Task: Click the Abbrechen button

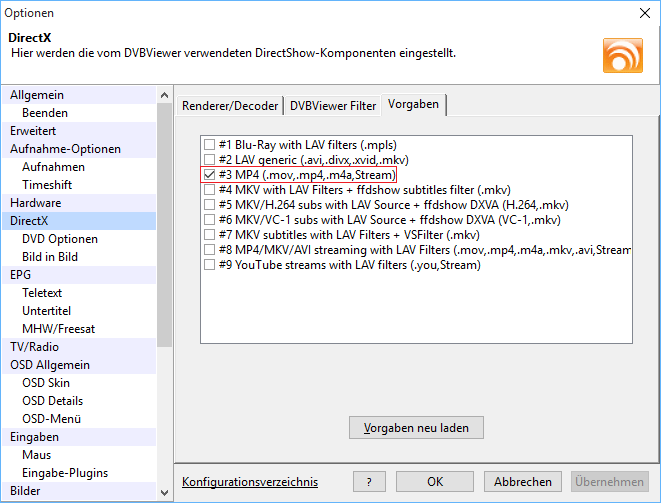Action: 522,481
